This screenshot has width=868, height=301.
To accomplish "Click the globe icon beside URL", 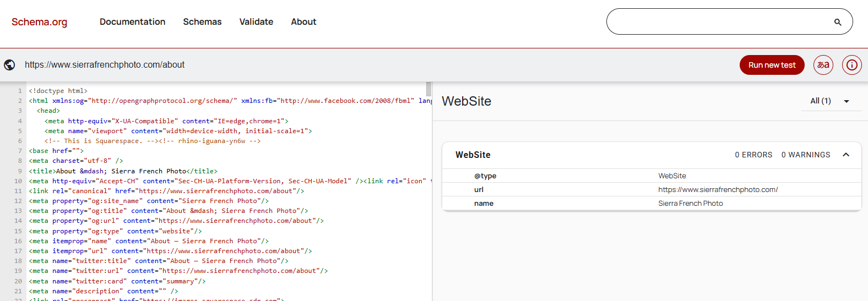I will click(9, 65).
